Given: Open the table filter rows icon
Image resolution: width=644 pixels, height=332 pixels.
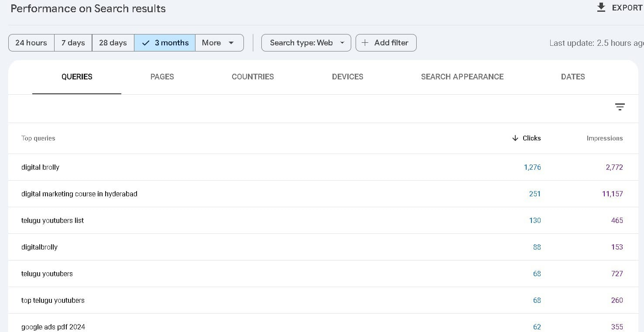Looking at the screenshot, I should coord(620,107).
